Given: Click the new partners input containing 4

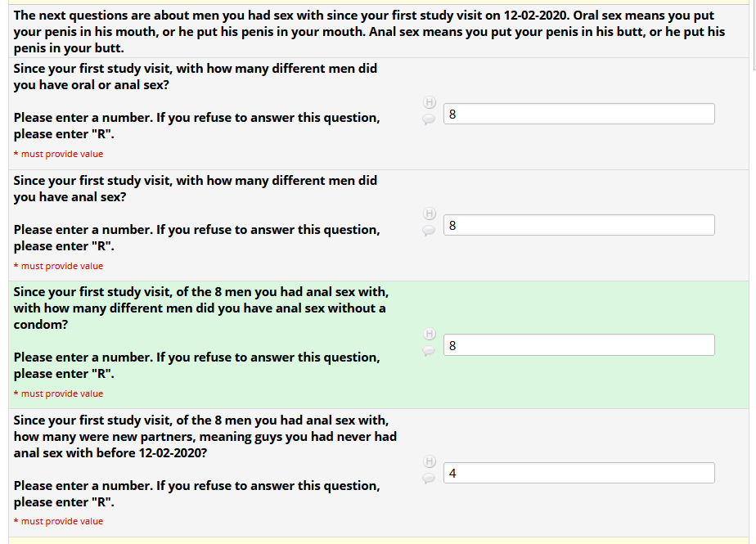Looking at the screenshot, I should click(x=578, y=473).
